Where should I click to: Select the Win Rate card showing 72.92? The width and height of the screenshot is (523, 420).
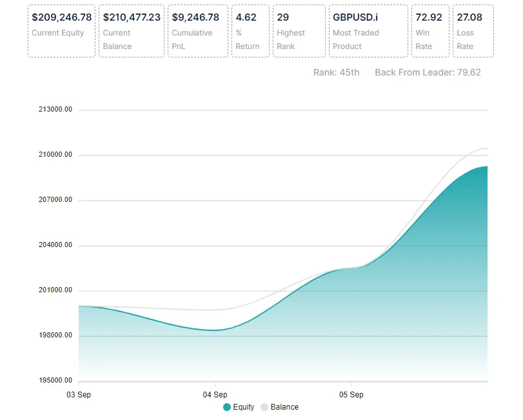(x=430, y=30)
